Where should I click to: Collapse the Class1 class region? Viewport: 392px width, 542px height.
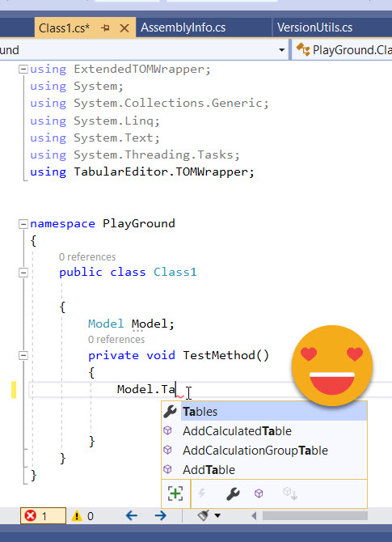click(23, 273)
